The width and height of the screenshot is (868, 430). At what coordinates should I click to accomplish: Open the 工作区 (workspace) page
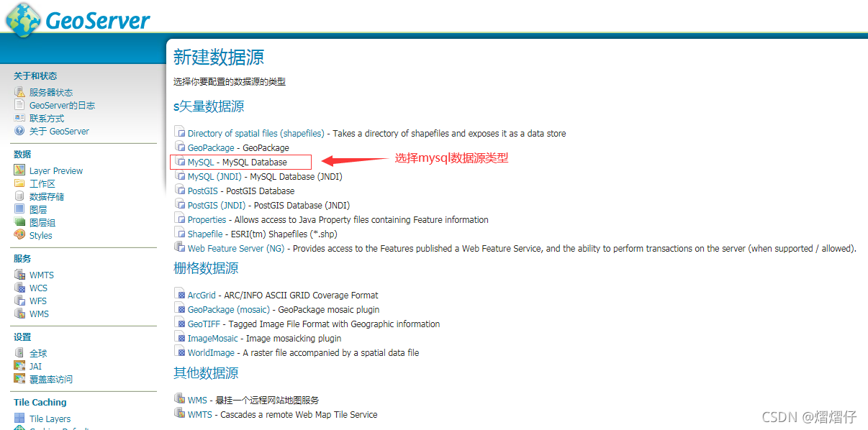[x=42, y=183]
